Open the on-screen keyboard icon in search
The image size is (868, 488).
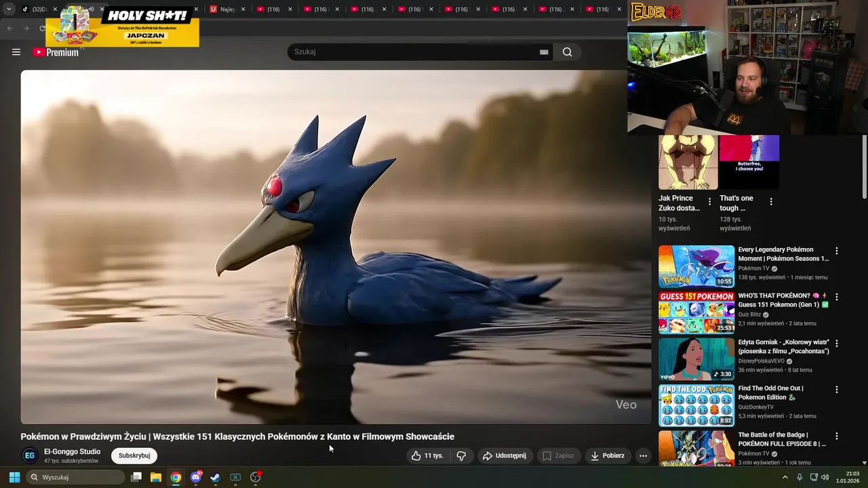coord(544,52)
